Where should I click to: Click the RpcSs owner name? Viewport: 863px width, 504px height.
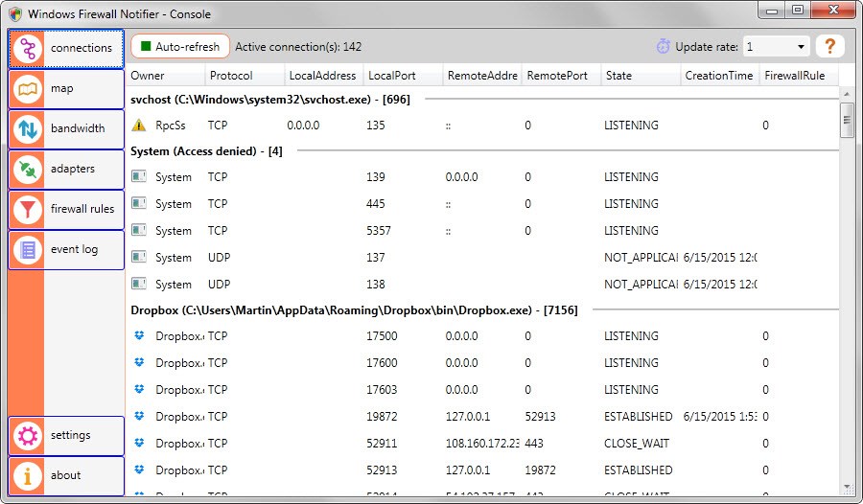170,126
